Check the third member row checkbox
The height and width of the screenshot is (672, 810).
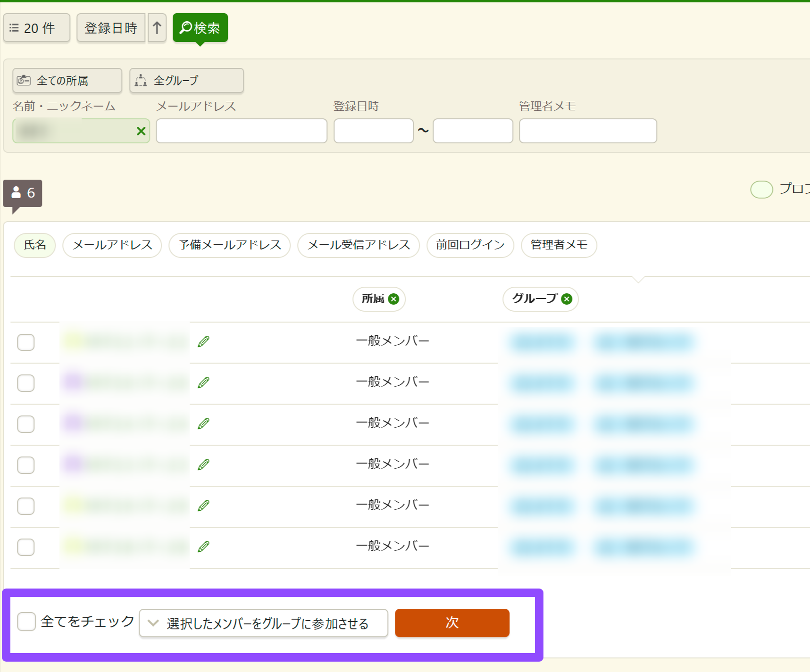click(x=26, y=424)
